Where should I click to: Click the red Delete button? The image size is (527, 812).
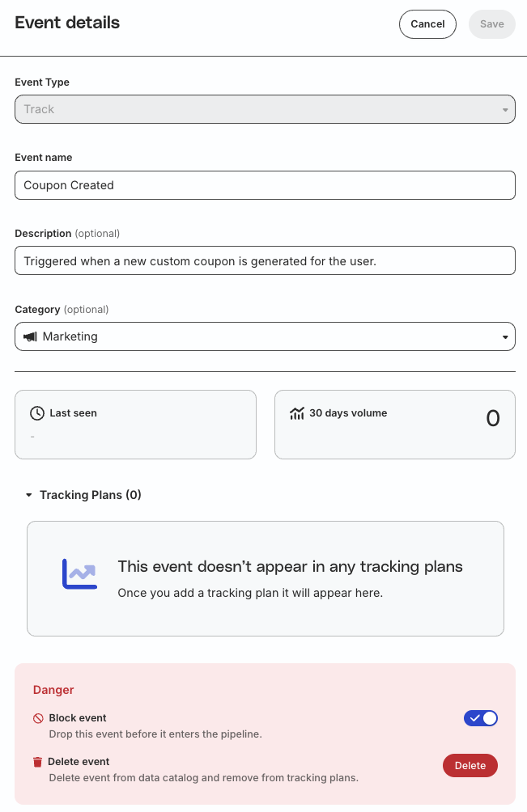[x=470, y=765]
